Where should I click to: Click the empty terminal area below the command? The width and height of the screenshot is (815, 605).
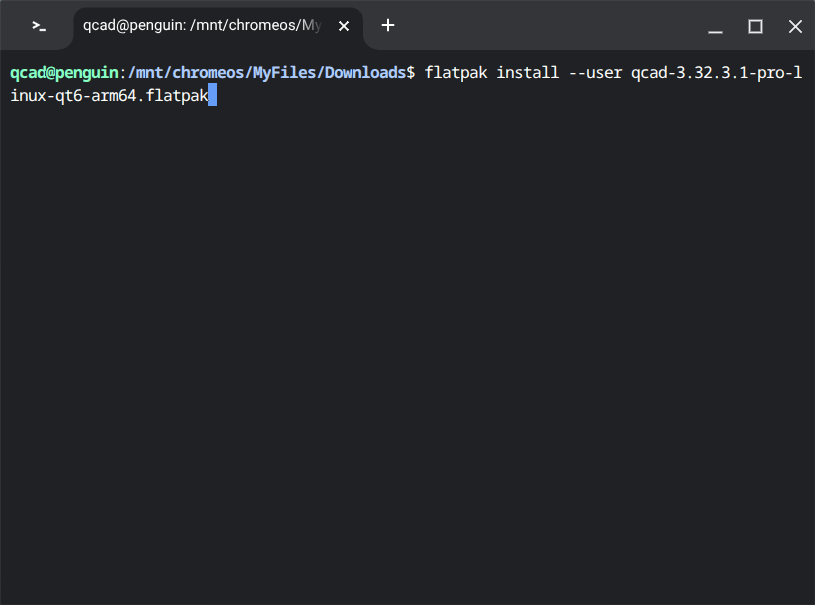pyautogui.click(x=400, y=350)
